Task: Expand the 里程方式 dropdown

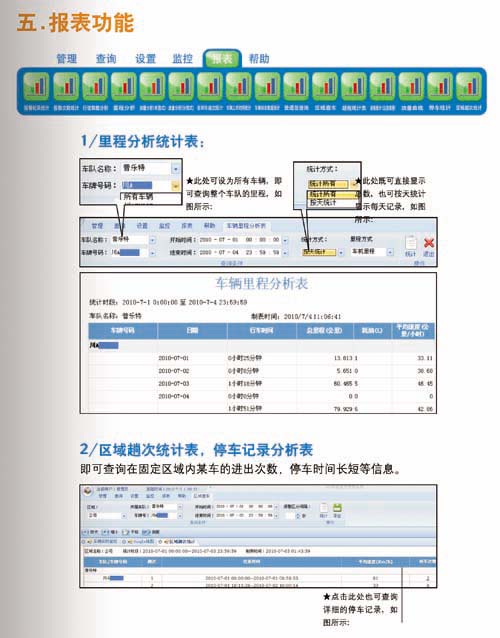Action: [x=390, y=252]
